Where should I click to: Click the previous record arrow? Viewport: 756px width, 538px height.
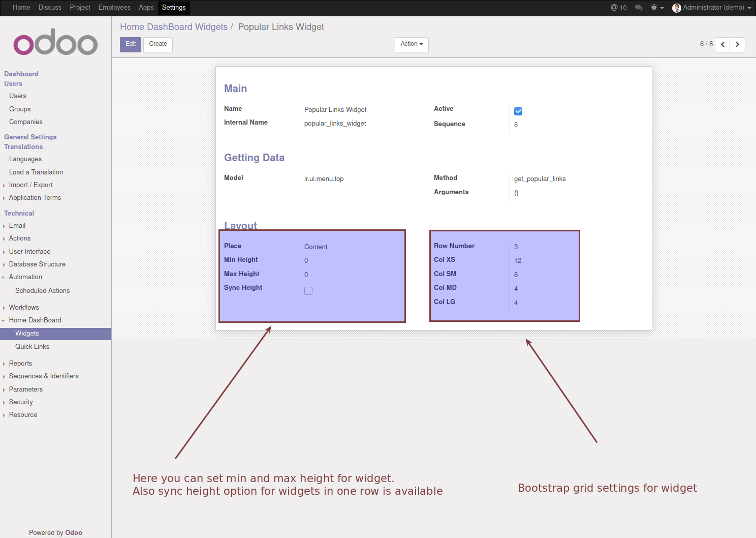click(x=722, y=44)
